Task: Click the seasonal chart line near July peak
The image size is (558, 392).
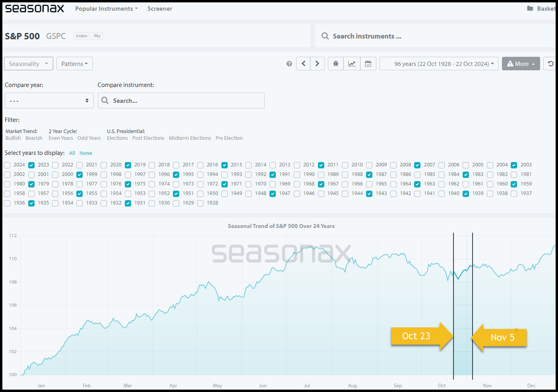Action: pyautogui.click(x=310, y=247)
